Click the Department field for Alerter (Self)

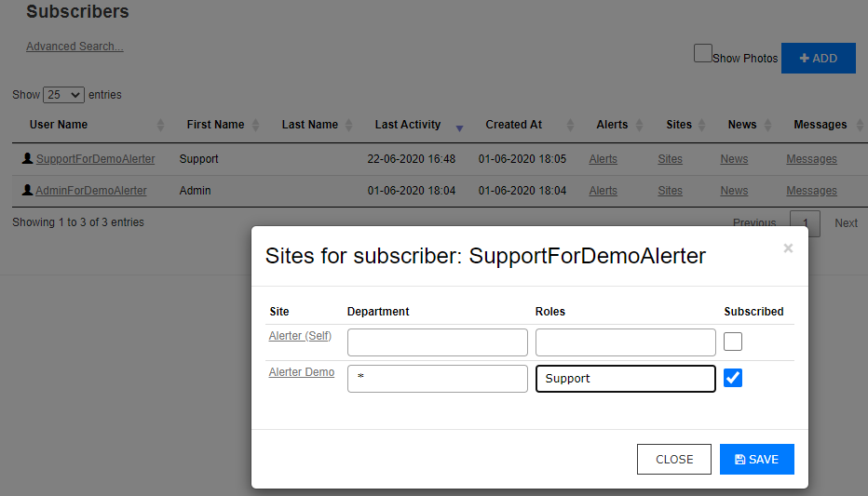click(x=437, y=342)
